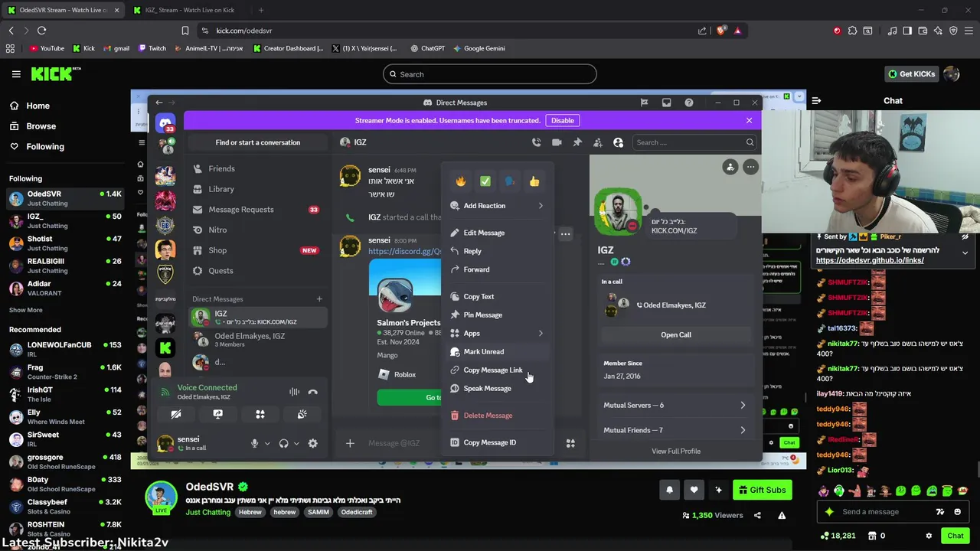Collapse Kick chat panel arrow icon
Image resolution: width=980 pixels, height=551 pixels.
(816, 100)
